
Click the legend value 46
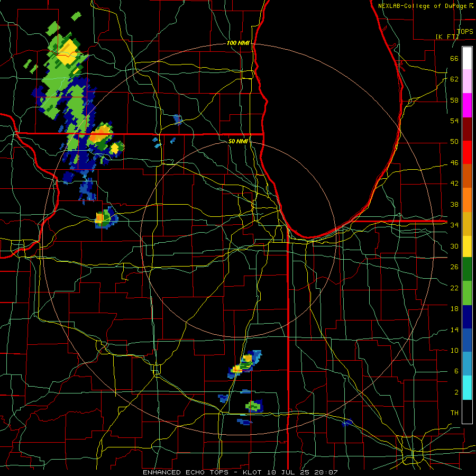pyautogui.click(x=454, y=163)
